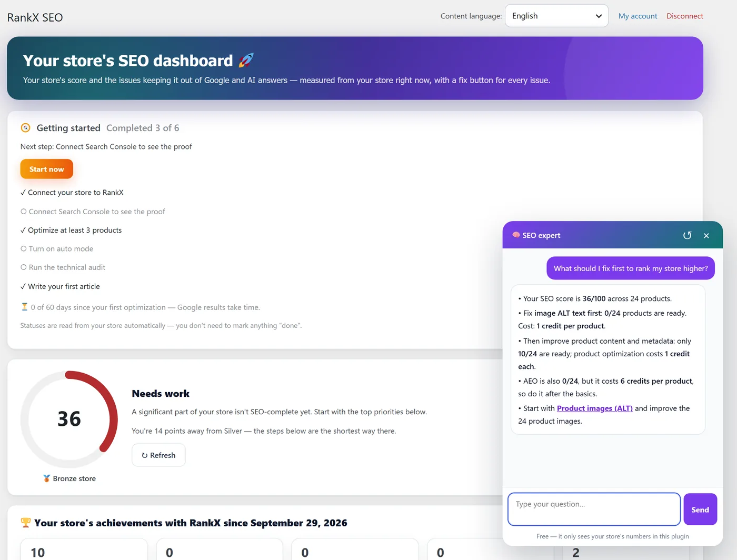Send the chat question
The height and width of the screenshot is (560, 737).
(700, 509)
